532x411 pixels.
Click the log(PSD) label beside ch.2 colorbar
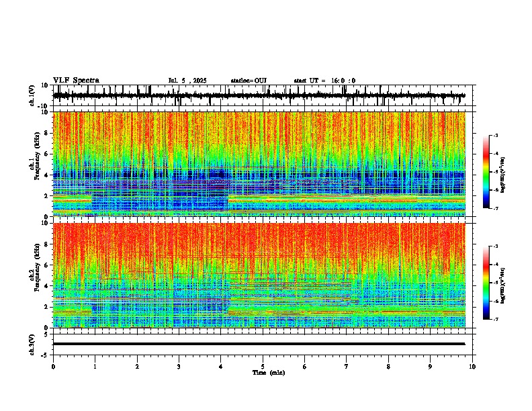tap(503, 285)
